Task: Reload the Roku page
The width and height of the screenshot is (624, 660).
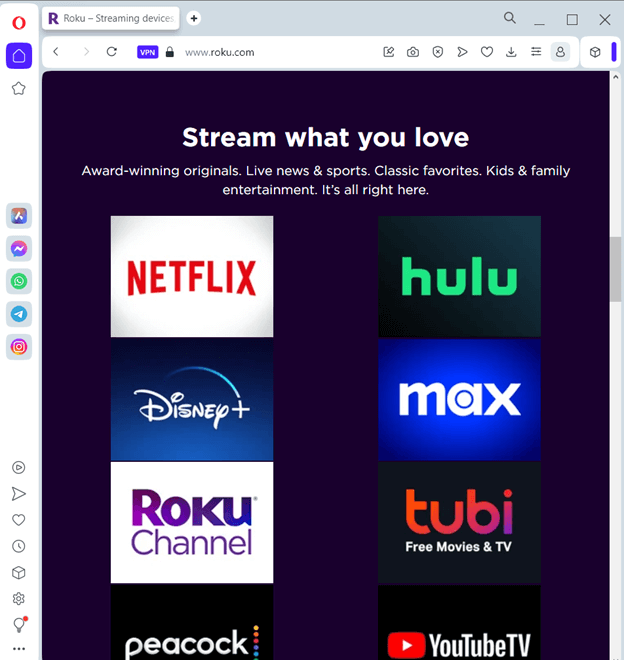Action: [112, 52]
